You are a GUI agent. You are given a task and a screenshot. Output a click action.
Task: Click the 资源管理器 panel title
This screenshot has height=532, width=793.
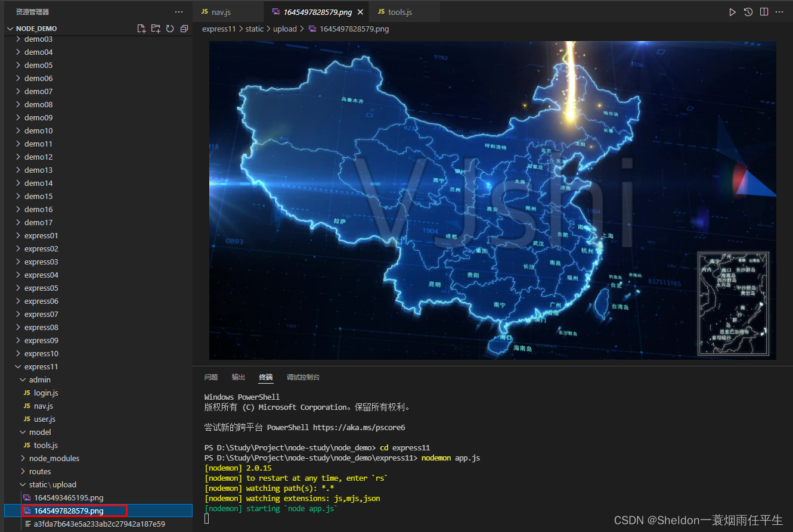32,12
